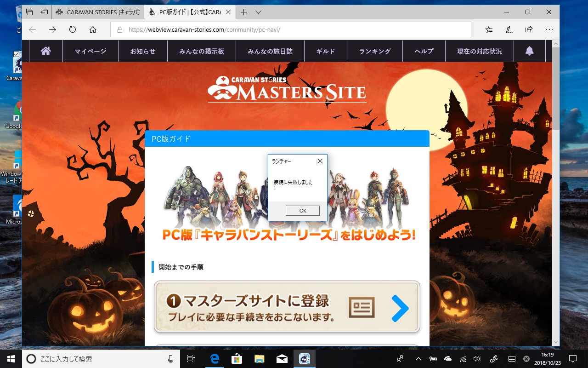
Task: Open the Edge favorites star icon
Action: point(489,29)
